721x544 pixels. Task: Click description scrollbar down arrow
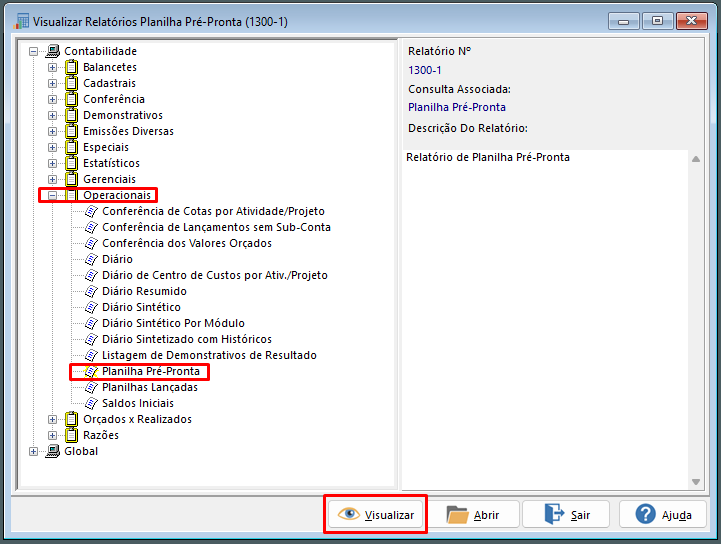point(696,481)
